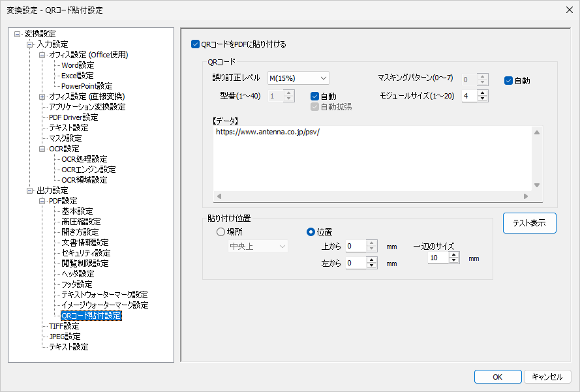Click inside the データ URL text field
The height and width of the screenshot is (392, 580).
pyautogui.click(x=372, y=157)
